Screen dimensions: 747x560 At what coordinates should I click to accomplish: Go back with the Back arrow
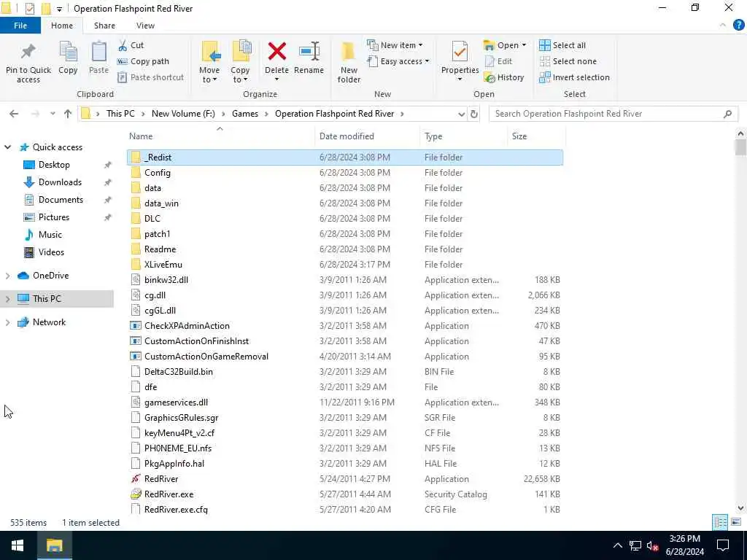click(x=14, y=114)
